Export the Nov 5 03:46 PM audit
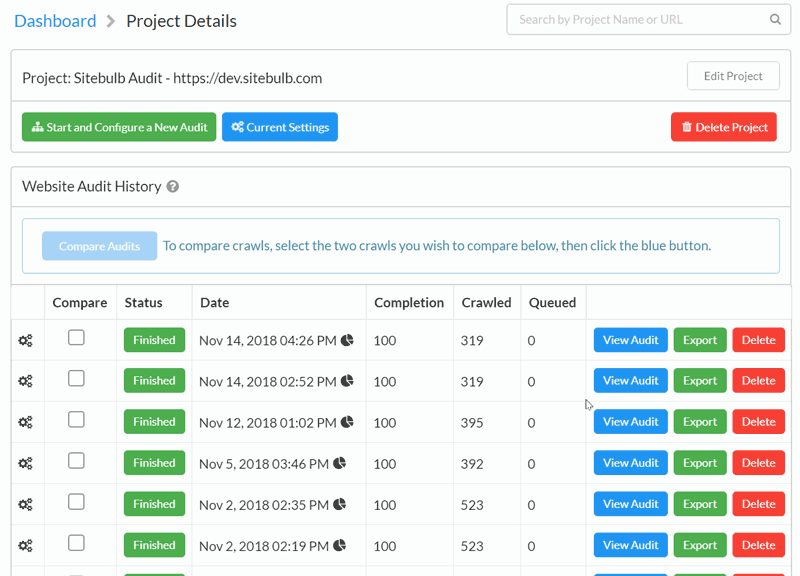 click(700, 463)
